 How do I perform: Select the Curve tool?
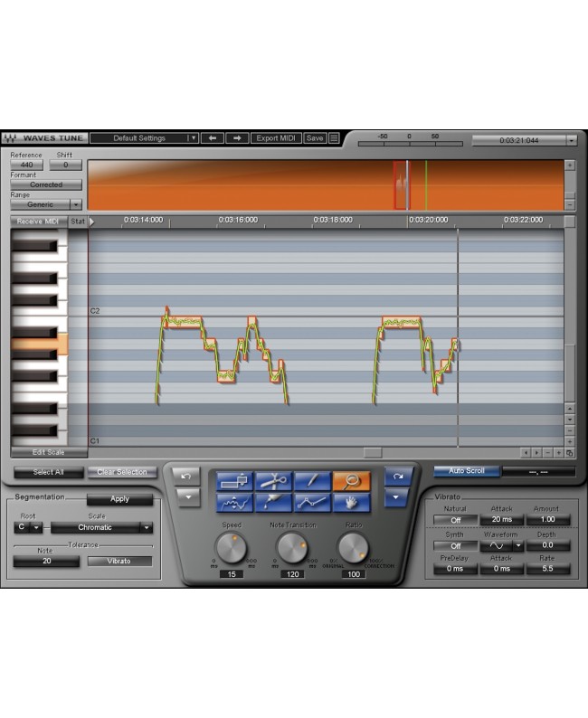(234, 503)
